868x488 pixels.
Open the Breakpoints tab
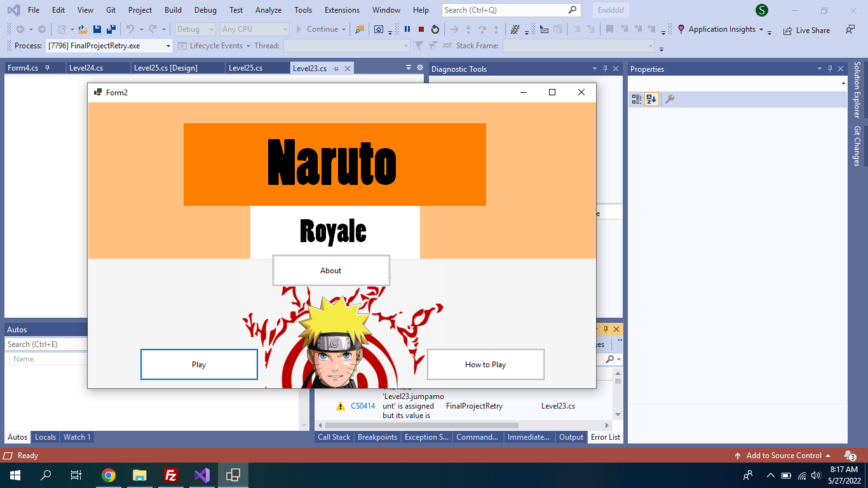tap(377, 437)
